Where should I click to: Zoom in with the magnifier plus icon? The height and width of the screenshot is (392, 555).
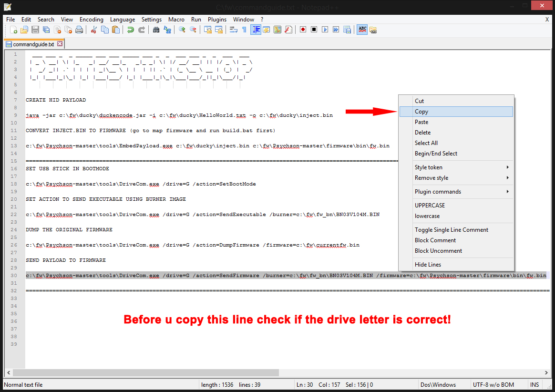182,30
